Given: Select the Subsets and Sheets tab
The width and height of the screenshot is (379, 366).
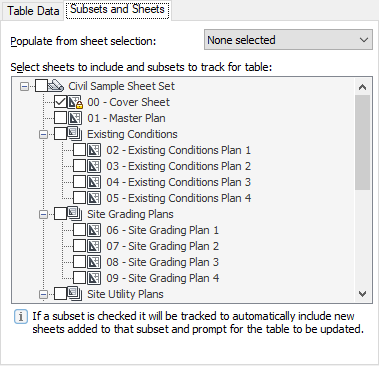Looking at the screenshot, I should (x=117, y=10).
